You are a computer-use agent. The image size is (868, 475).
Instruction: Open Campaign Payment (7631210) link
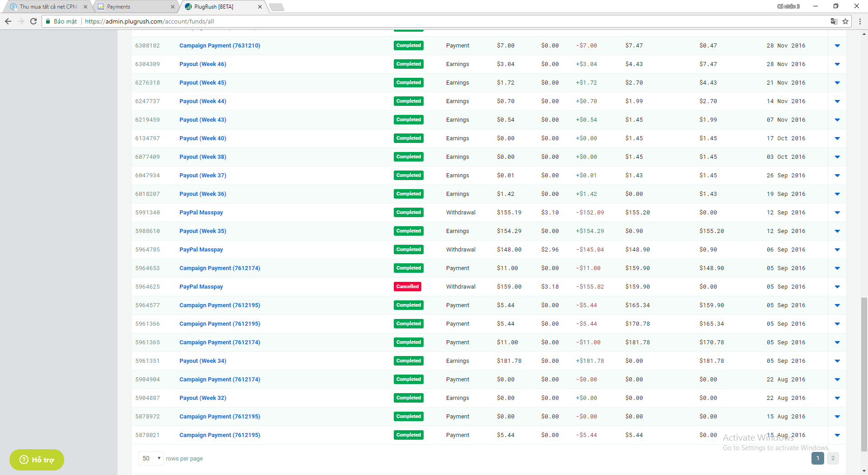click(220, 46)
